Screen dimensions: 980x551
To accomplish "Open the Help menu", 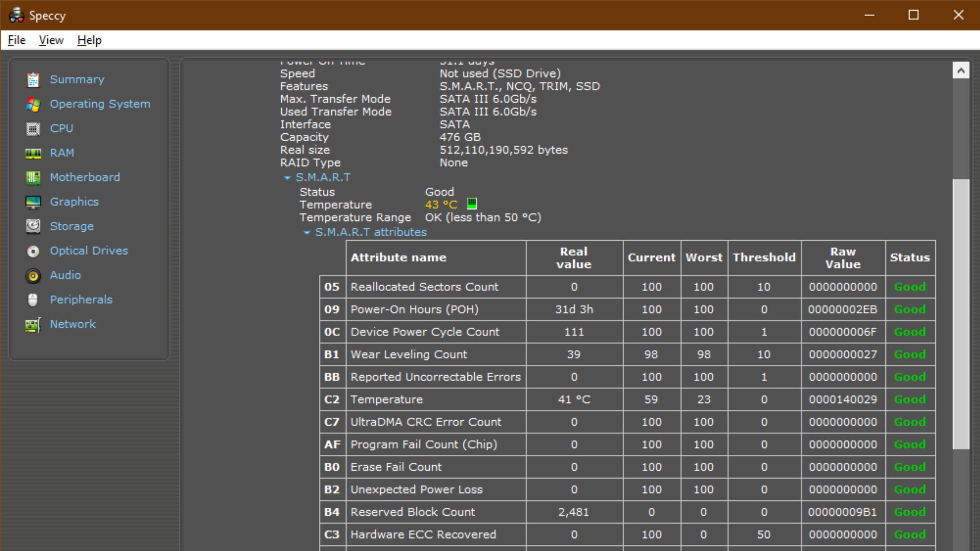I will 89,40.
